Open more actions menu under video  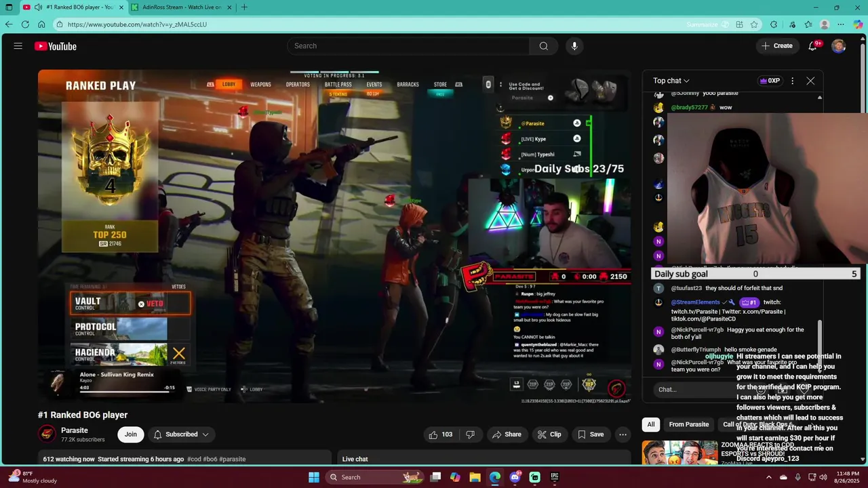[623, 434]
